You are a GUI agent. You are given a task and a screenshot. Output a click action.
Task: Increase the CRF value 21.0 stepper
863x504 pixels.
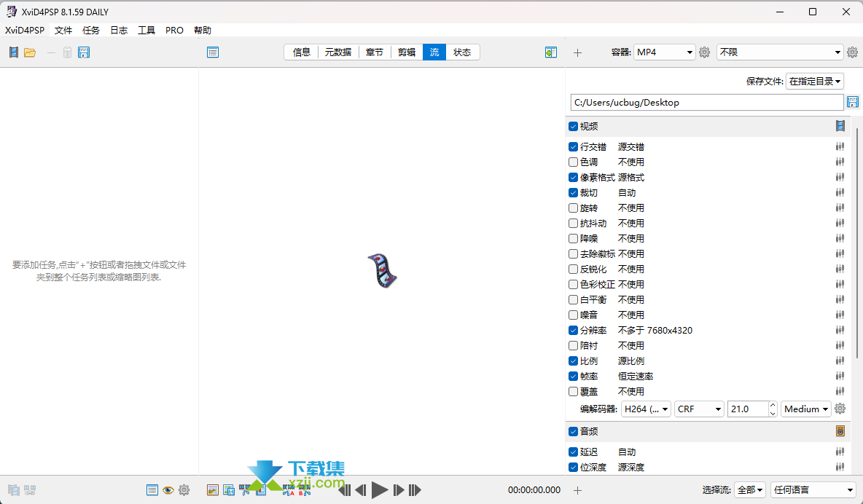pos(773,405)
